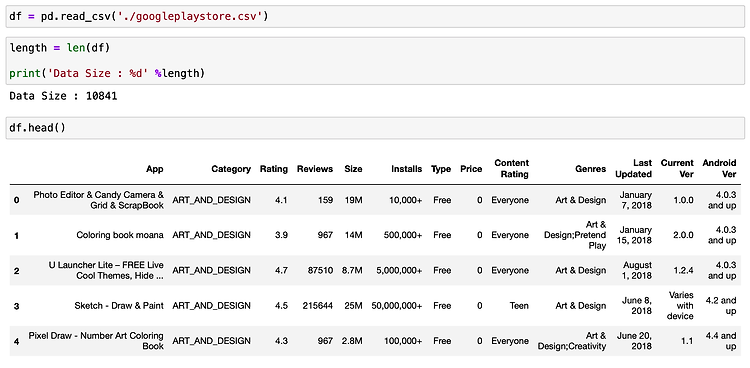Click the 'August 1, 2018' date cell

tap(637, 270)
